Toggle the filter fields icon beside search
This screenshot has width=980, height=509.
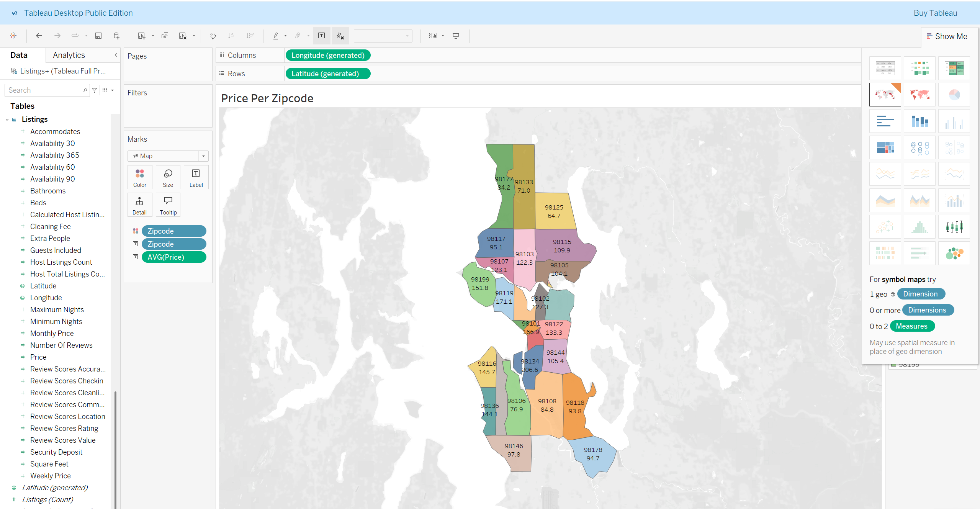click(x=95, y=90)
